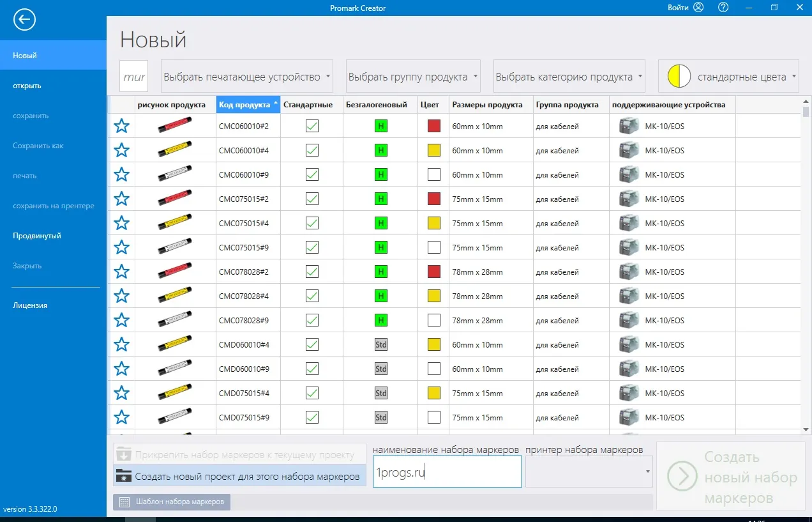
Task: Click white color swatch for CMC060010#9
Action: coord(434,174)
